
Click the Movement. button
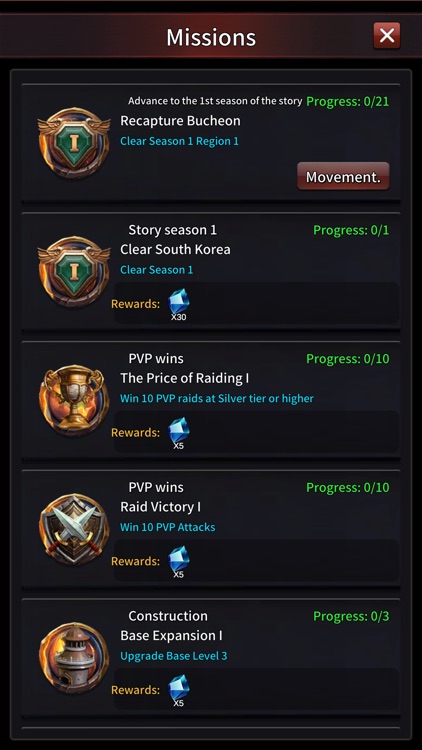tap(343, 176)
